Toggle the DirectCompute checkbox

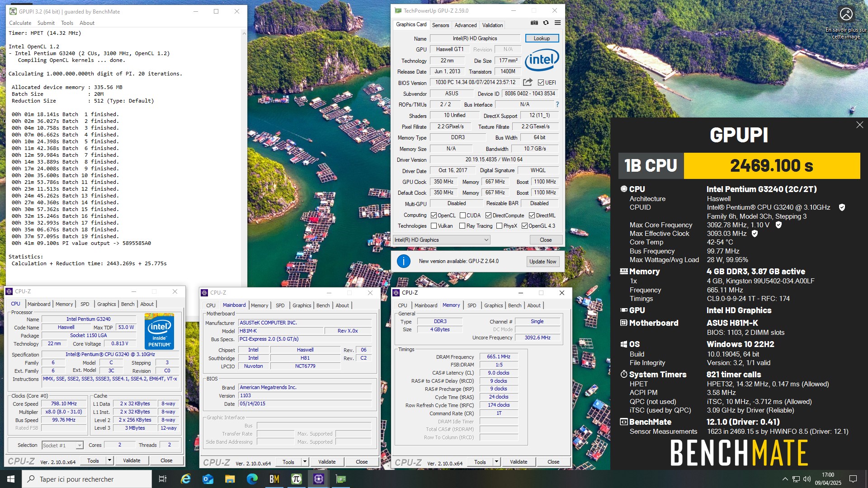pos(488,216)
